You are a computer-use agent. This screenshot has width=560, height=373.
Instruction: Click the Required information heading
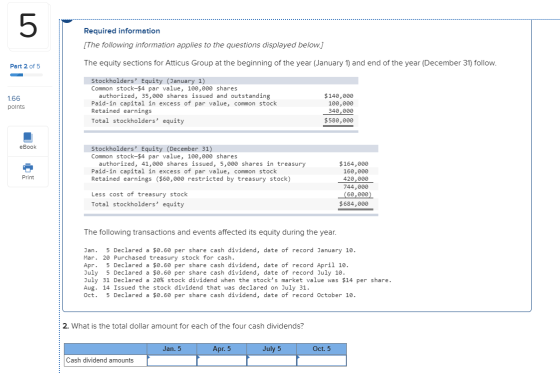click(122, 31)
